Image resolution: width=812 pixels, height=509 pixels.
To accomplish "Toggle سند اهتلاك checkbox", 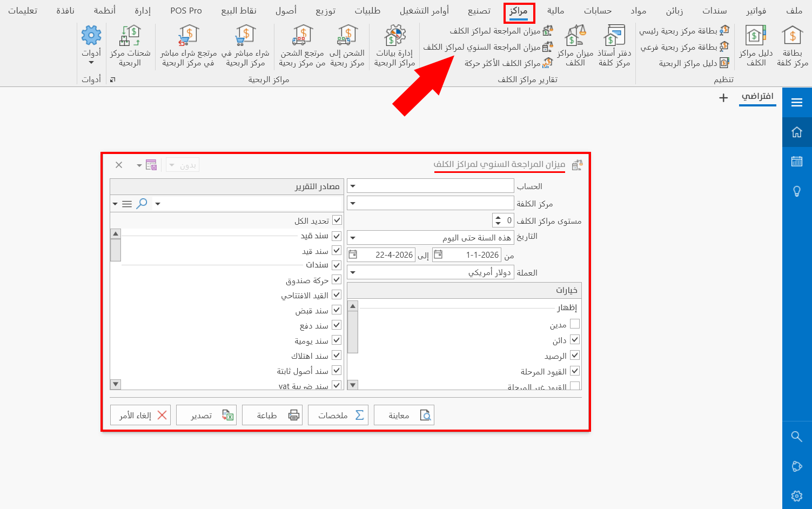I will 337,356.
